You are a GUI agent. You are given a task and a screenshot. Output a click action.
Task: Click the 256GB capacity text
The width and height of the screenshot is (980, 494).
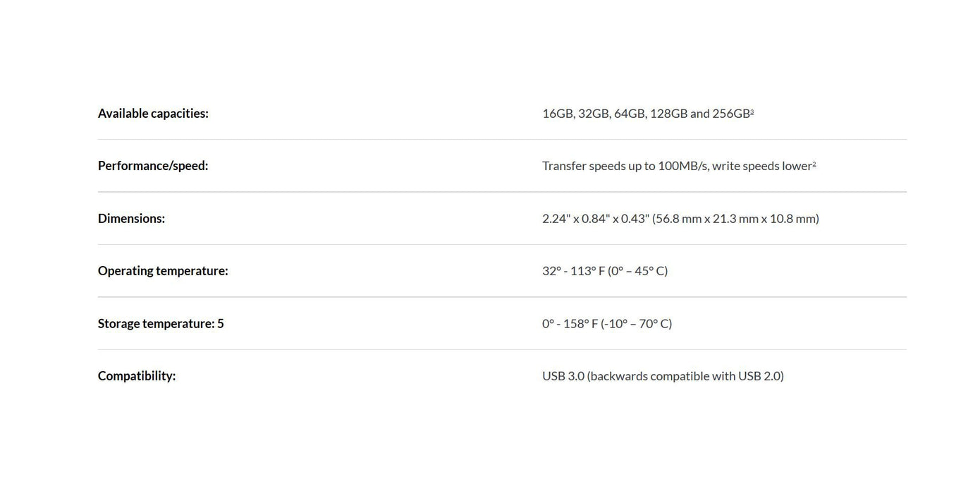pyautogui.click(x=730, y=114)
